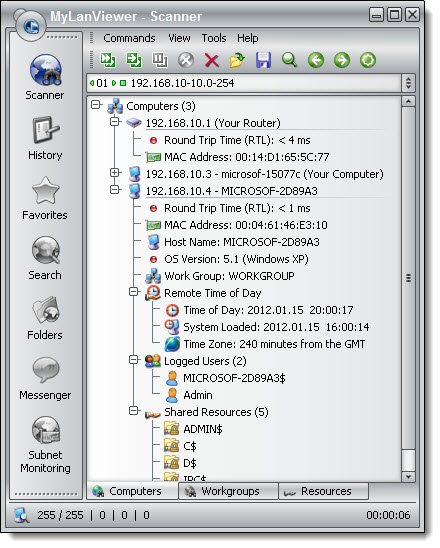
Task: Click the green back arrow icon
Action: tap(316, 60)
